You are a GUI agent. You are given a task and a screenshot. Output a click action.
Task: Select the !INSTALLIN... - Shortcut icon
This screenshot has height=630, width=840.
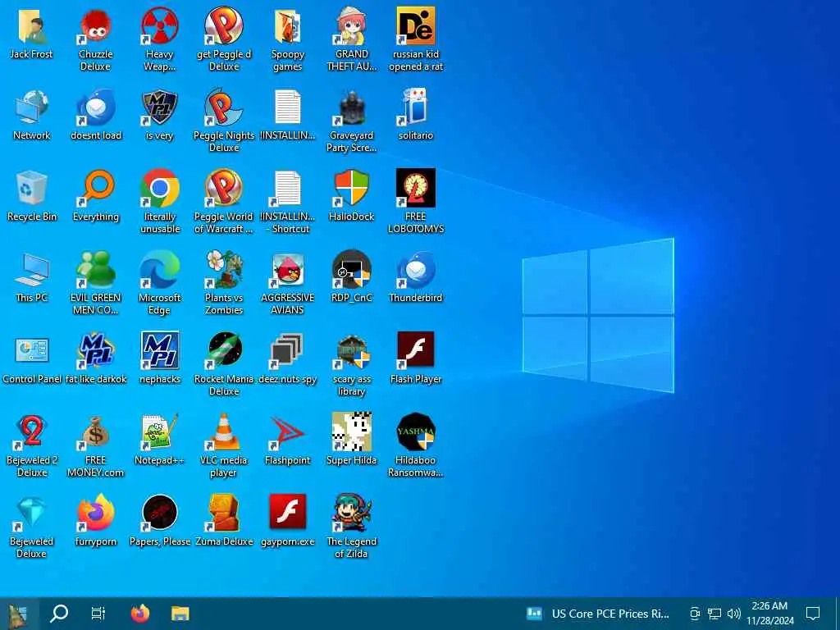(x=288, y=188)
